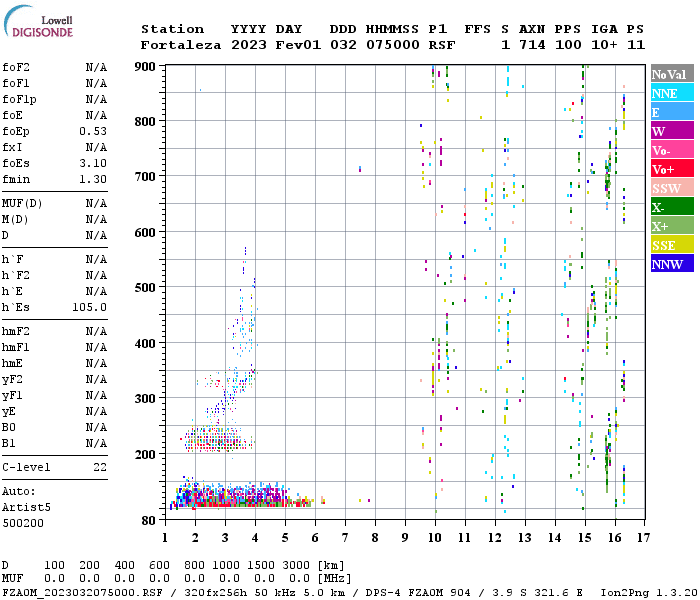Click the 10 MHz frequency axis label
The image size is (700, 600).
(435, 538)
